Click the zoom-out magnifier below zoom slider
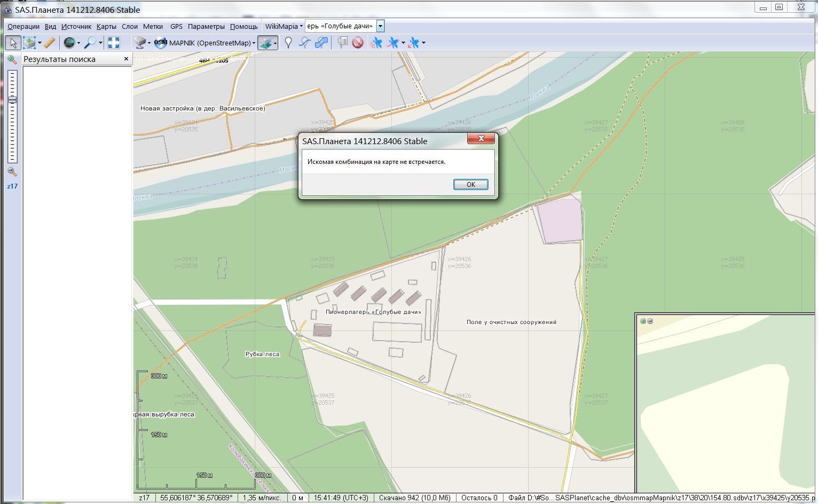Image resolution: width=818 pixels, height=504 pixels. point(12,172)
